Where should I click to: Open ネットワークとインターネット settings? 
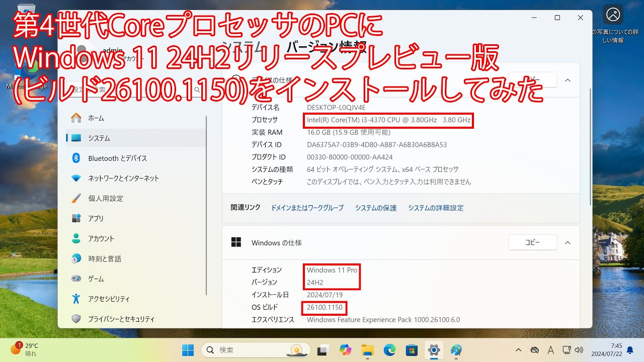(x=123, y=178)
